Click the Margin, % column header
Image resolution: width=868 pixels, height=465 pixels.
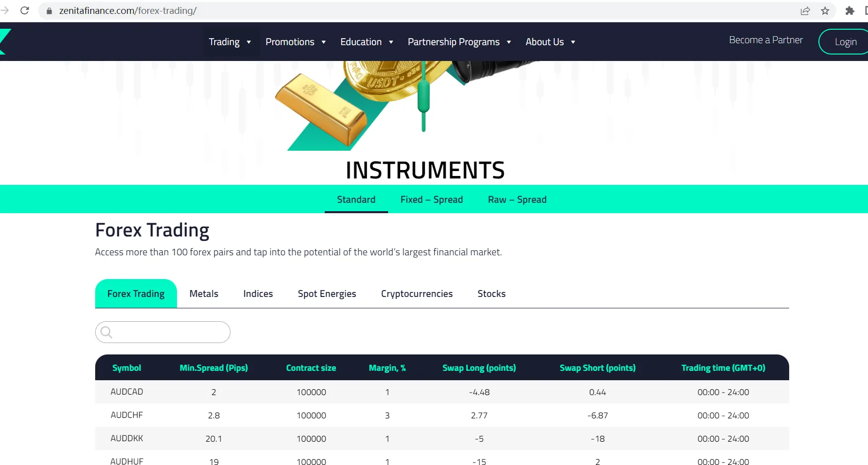point(387,368)
